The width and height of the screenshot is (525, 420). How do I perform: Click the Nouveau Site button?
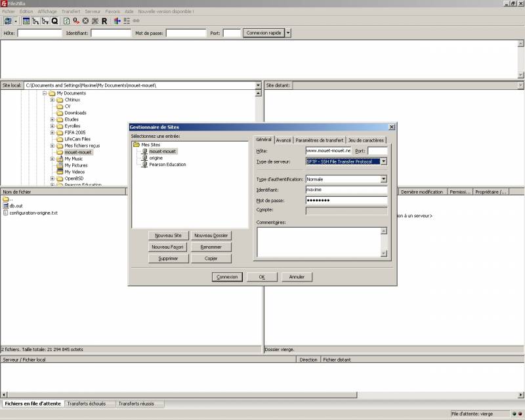coord(168,235)
